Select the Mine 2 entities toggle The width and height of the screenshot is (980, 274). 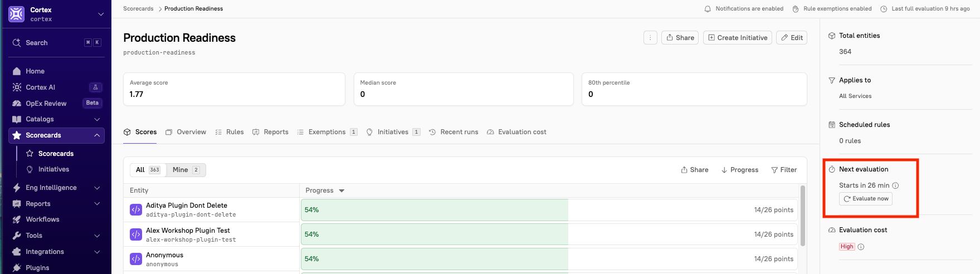tap(186, 170)
